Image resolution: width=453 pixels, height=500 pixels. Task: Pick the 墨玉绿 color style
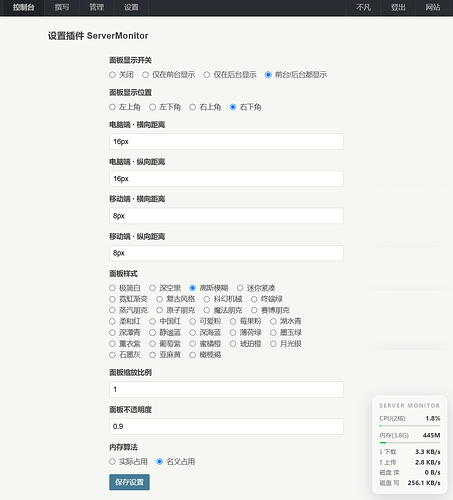[x=273, y=333]
